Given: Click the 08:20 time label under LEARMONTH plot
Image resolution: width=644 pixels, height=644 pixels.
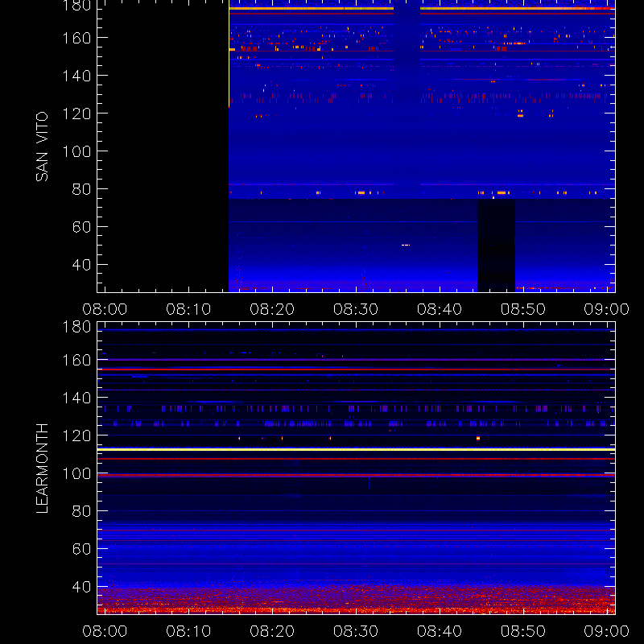Looking at the screenshot, I should click(272, 631).
